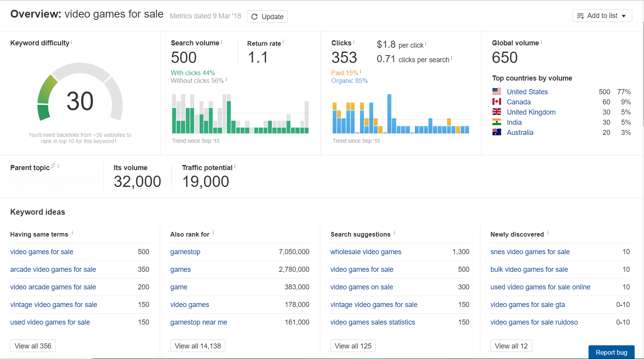
Task: Click the info icon beside Clicks heading
Action: click(x=354, y=42)
